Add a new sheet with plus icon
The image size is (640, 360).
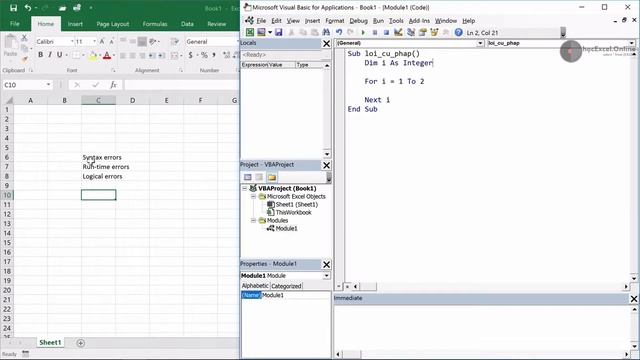point(80,343)
